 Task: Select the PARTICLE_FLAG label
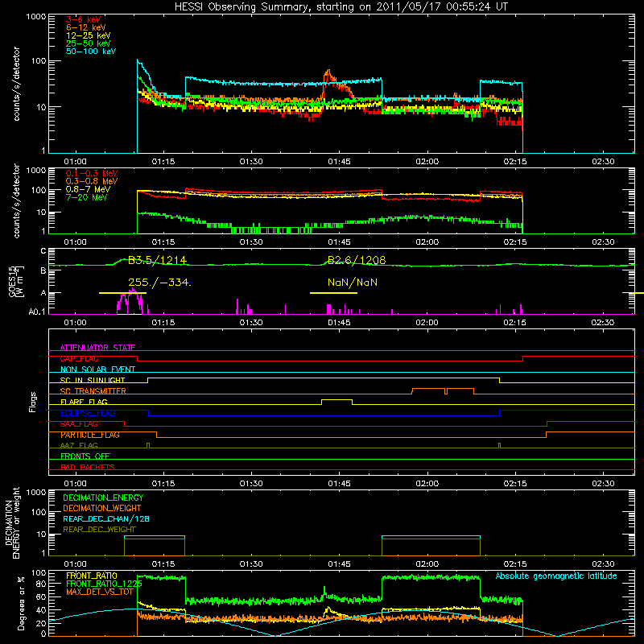[x=90, y=435]
